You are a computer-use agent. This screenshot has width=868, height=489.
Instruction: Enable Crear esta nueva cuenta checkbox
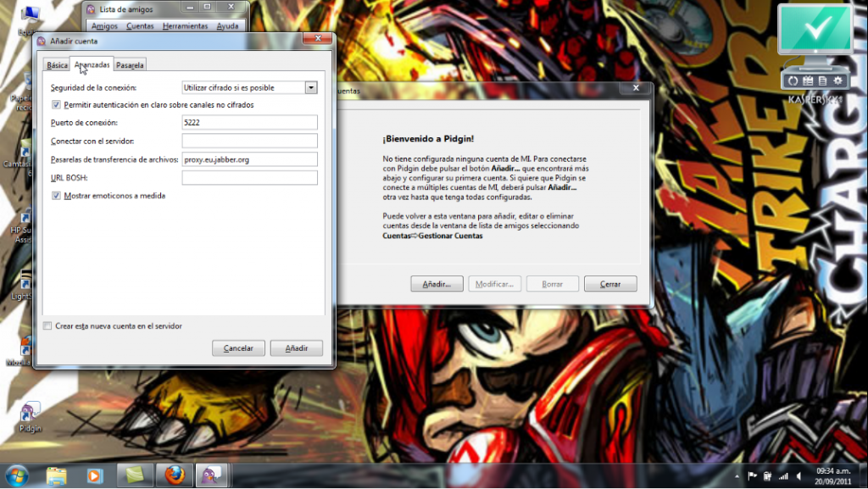pos(47,325)
